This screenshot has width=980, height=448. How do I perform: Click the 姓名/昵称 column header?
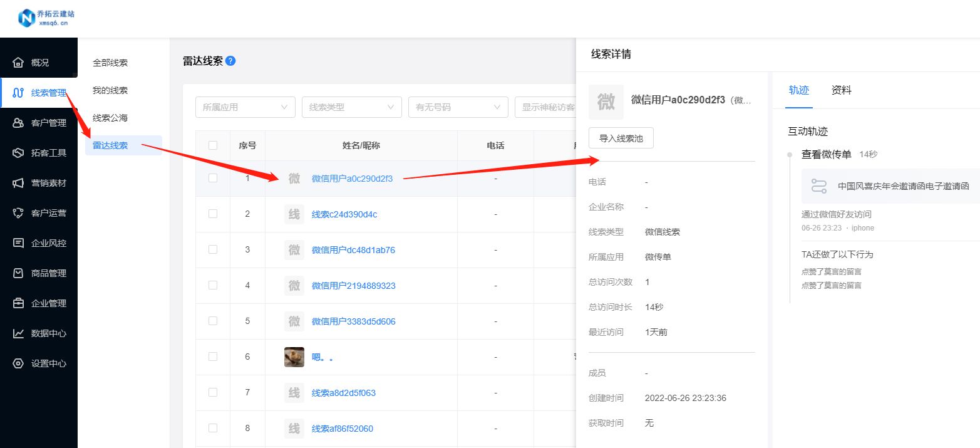361,145
